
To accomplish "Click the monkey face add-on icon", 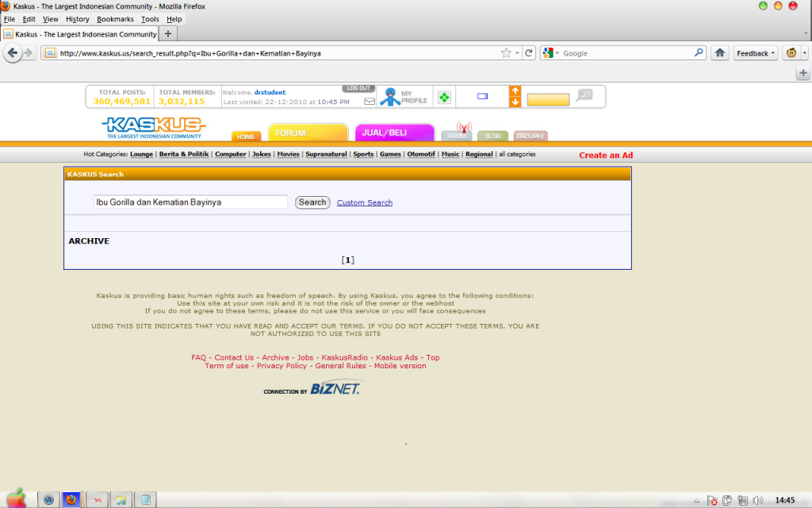I will [x=791, y=53].
